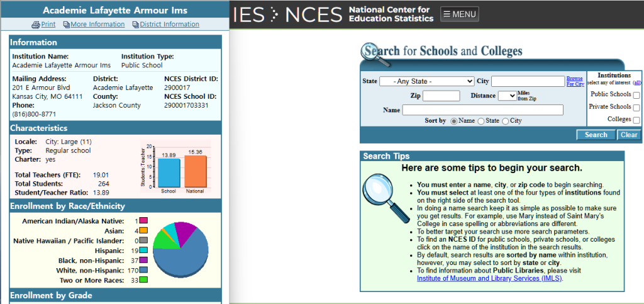Click the Zip input field
This screenshot has width=644, height=304.
(x=441, y=96)
